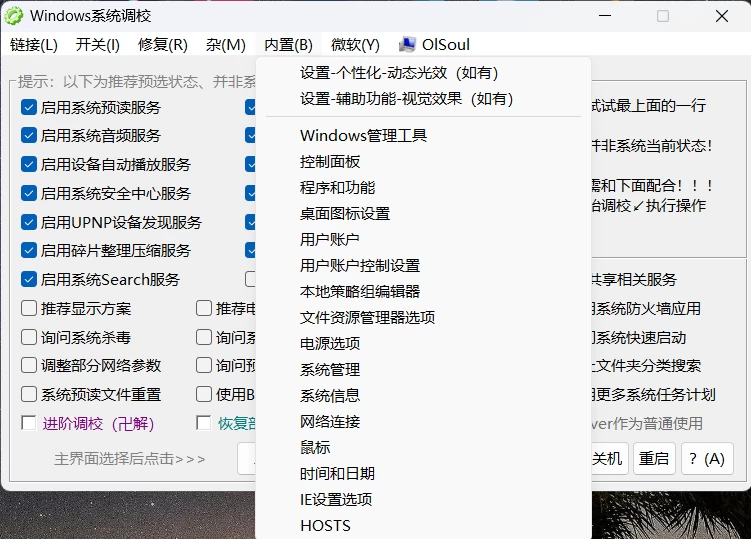The image size is (751, 539).
Task: Uncheck 启用系统预读服务 checkbox
Action: pos(29,107)
